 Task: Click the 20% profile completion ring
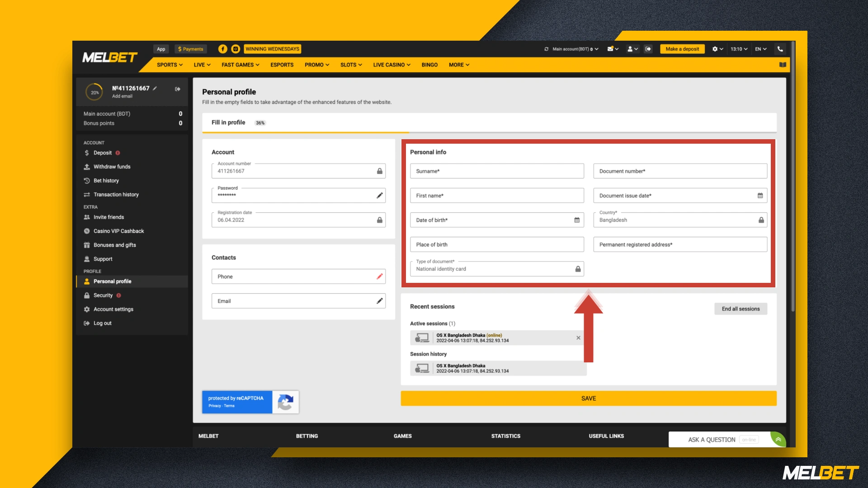94,92
